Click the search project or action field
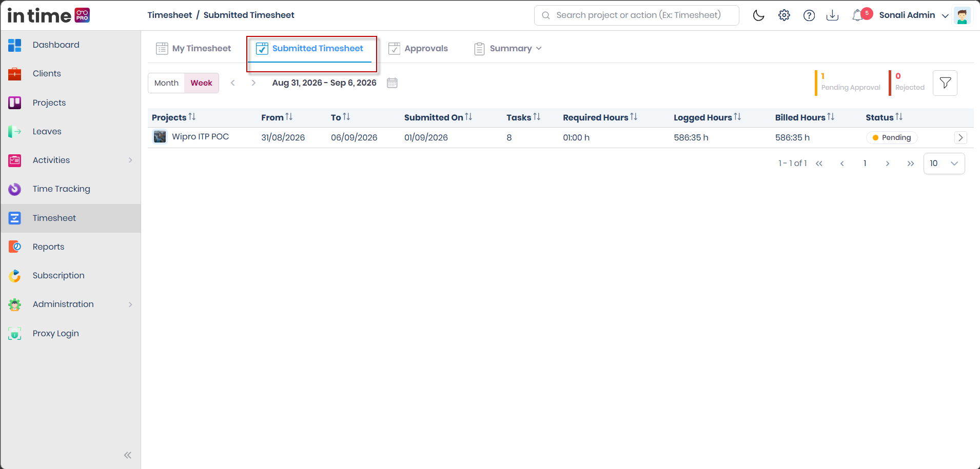 (637, 15)
